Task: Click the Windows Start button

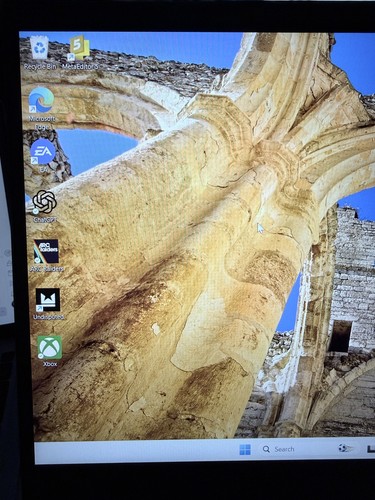Action: 245,449
